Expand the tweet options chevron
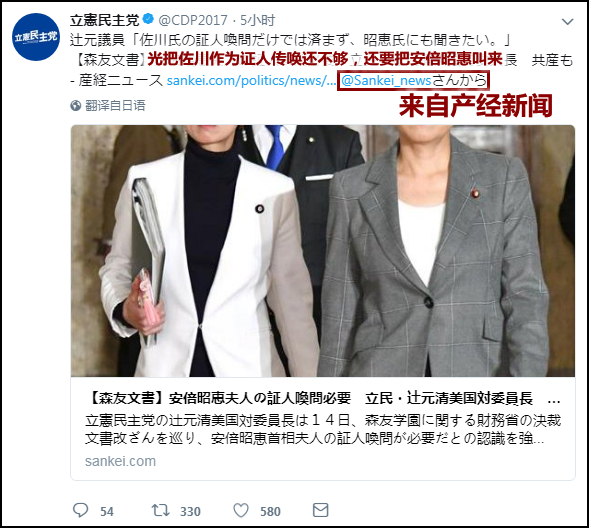The height and width of the screenshot is (528, 589). click(x=567, y=21)
